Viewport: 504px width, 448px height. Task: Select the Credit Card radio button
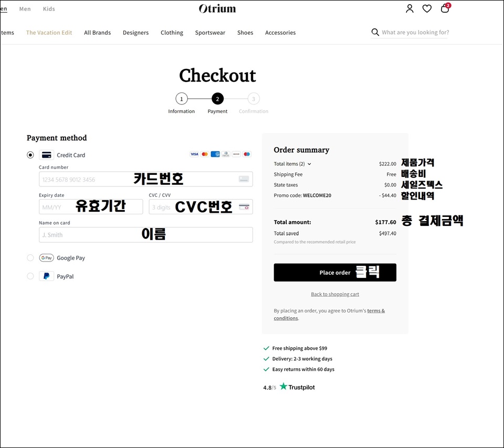point(30,155)
